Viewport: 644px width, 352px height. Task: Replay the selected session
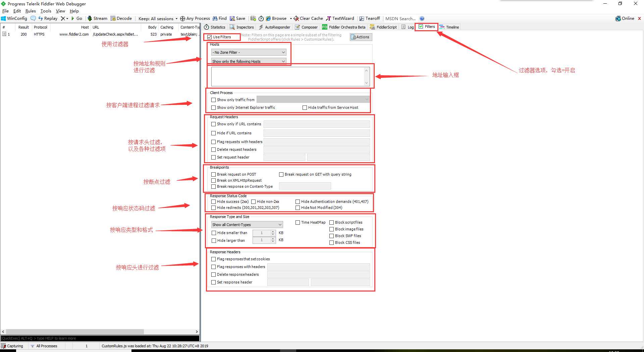point(48,18)
